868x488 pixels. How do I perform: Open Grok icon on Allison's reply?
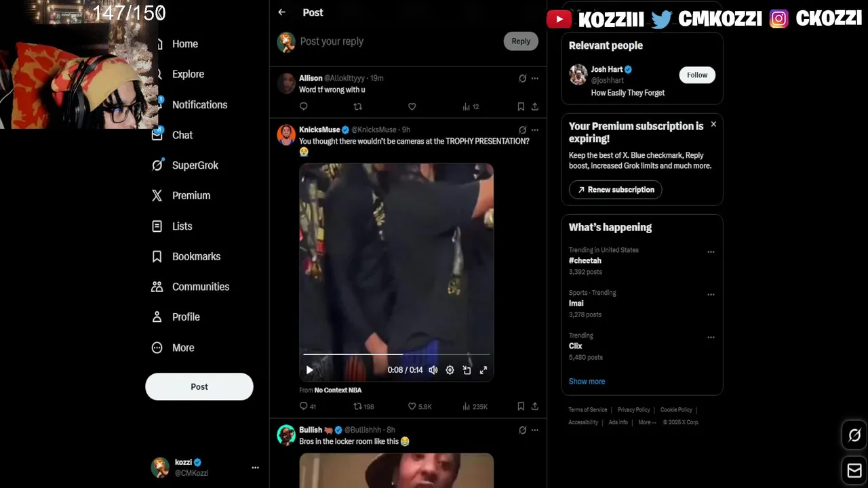point(522,79)
